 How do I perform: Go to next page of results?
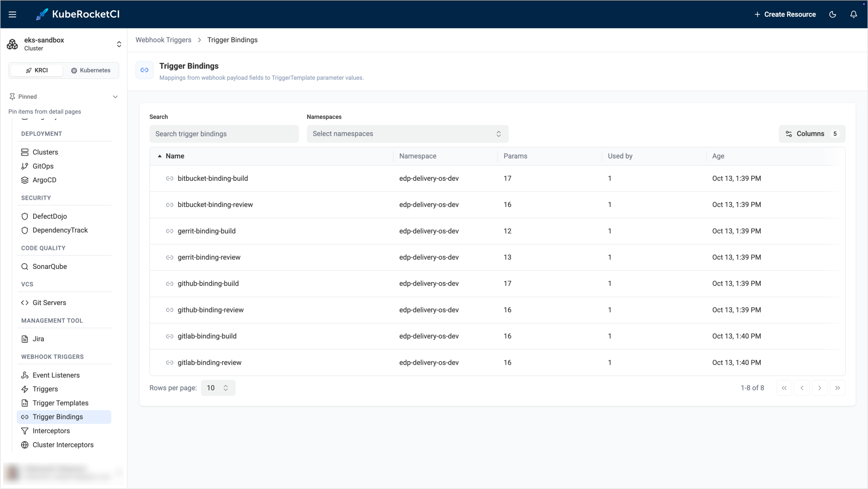click(820, 388)
